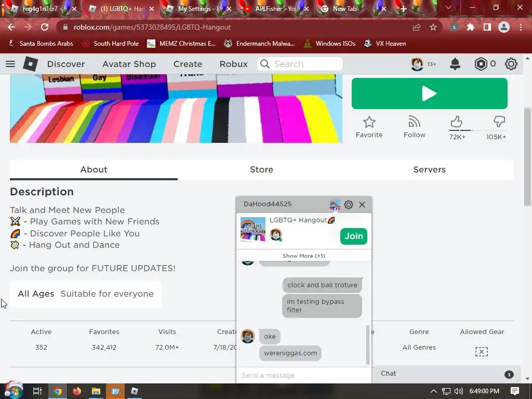Open the Robux menu item
This screenshot has height=399, width=532.
click(x=233, y=64)
